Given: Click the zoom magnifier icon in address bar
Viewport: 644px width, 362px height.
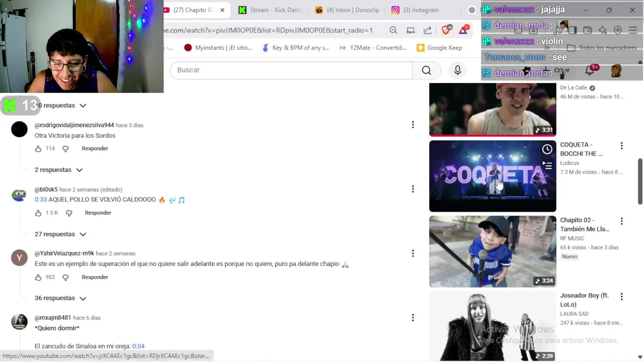Looking at the screenshot, I should pos(393,30).
